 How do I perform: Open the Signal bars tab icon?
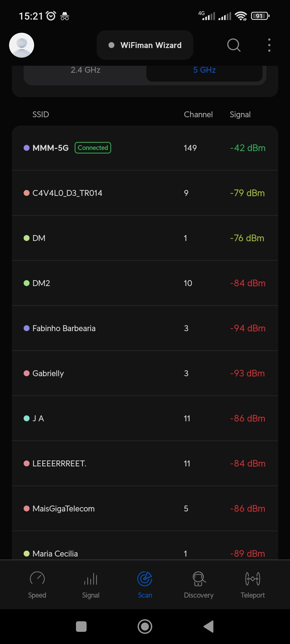tap(91, 579)
